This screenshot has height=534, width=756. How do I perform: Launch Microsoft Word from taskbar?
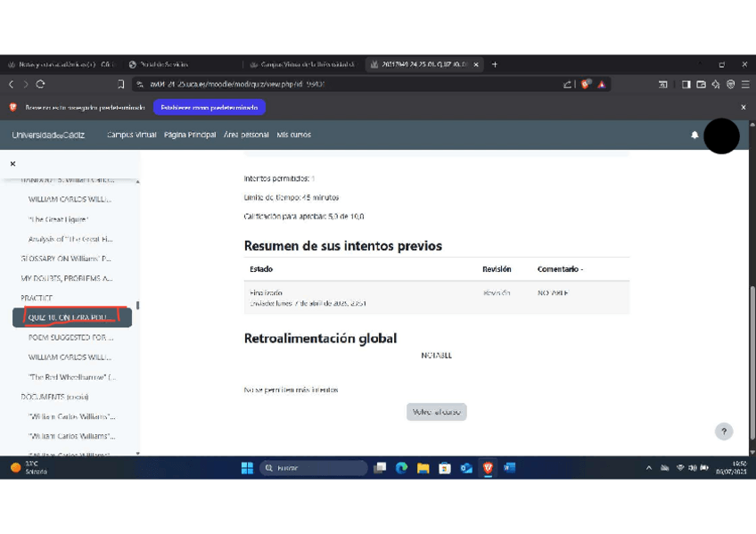tap(509, 468)
